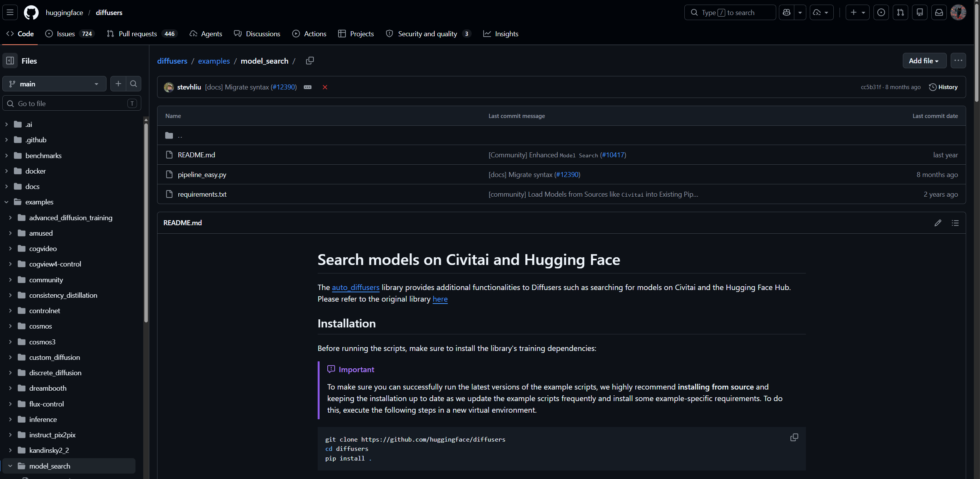Switch to the Pull requests tab
Viewport: 980px width, 479px height.
point(141,34)
